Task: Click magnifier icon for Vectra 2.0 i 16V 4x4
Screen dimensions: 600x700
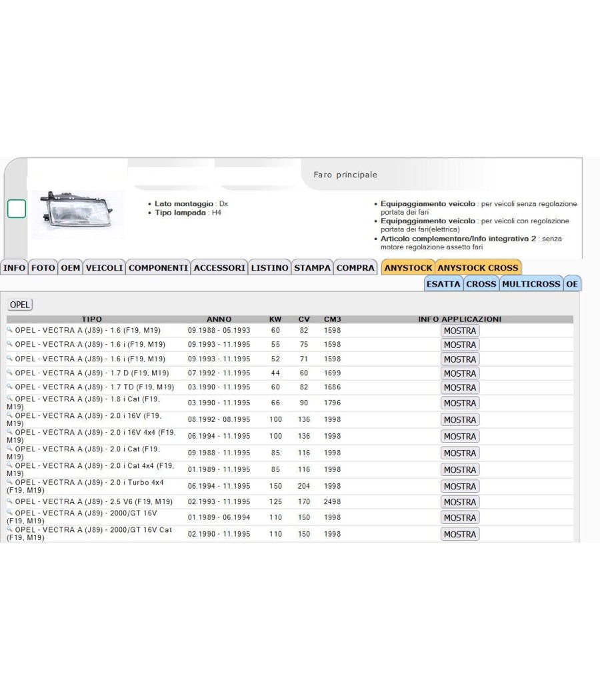Action: tap(10, 432)
